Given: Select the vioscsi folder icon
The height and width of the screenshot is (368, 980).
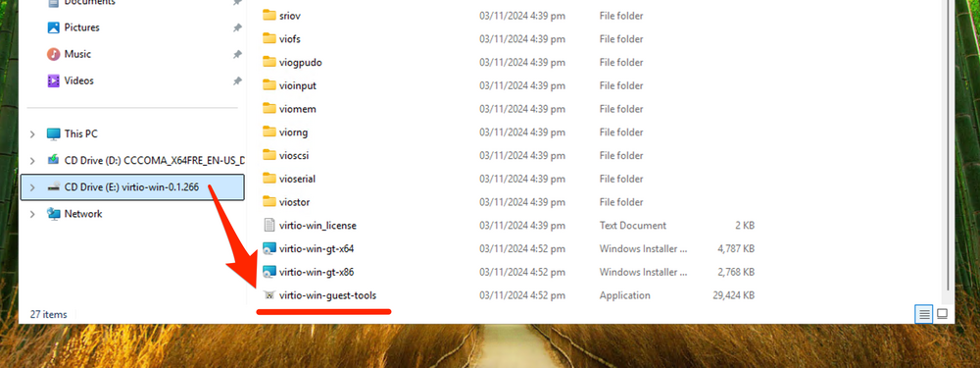Looking at the screenshot, I should click(x=269, y=155).
